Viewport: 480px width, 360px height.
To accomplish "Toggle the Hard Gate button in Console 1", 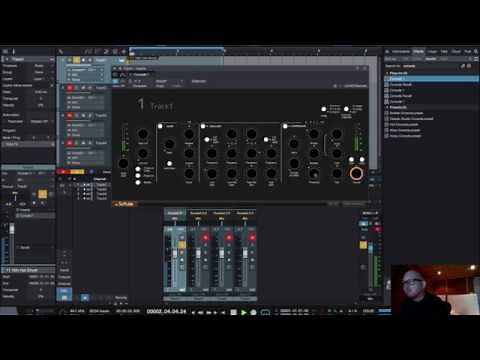I will click(169, 163).
